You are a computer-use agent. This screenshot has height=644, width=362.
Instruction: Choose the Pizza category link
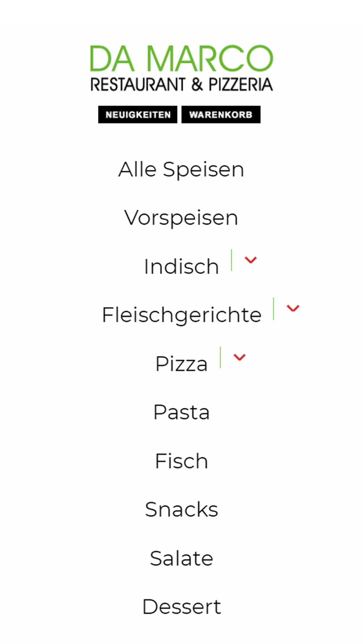[x=181, y=364]
